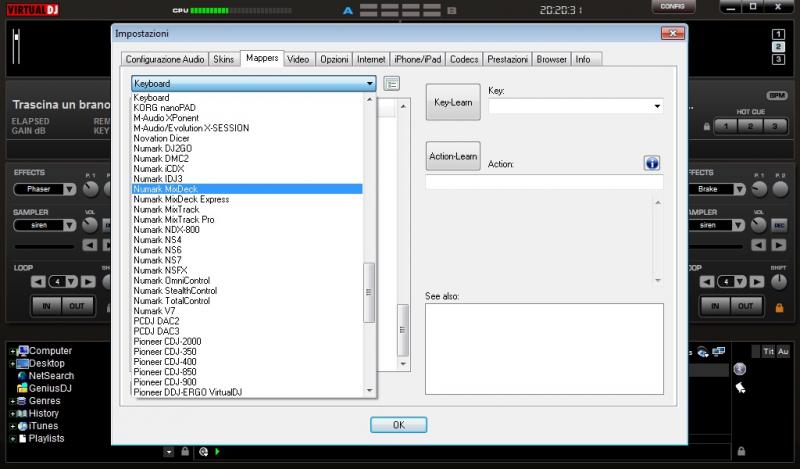800x469 pixels.
Task: Switch to the Internet tab
Action: pos(371,59)
